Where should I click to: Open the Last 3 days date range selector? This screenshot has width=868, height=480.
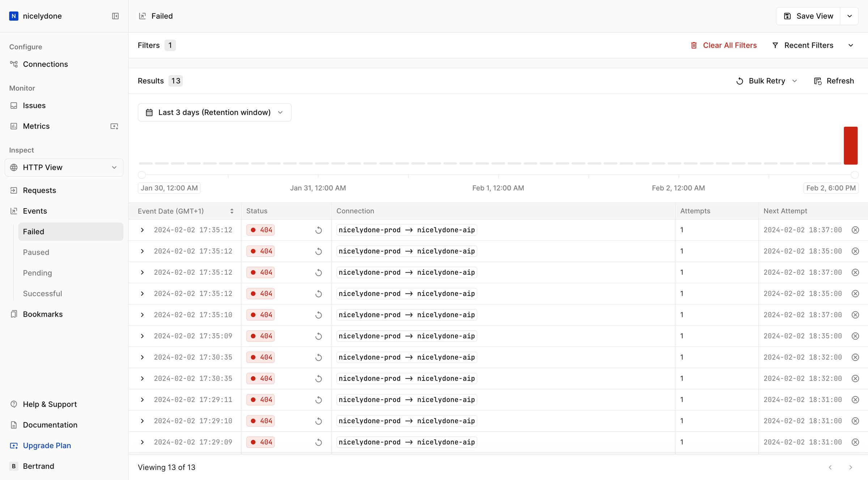point(214,112)
